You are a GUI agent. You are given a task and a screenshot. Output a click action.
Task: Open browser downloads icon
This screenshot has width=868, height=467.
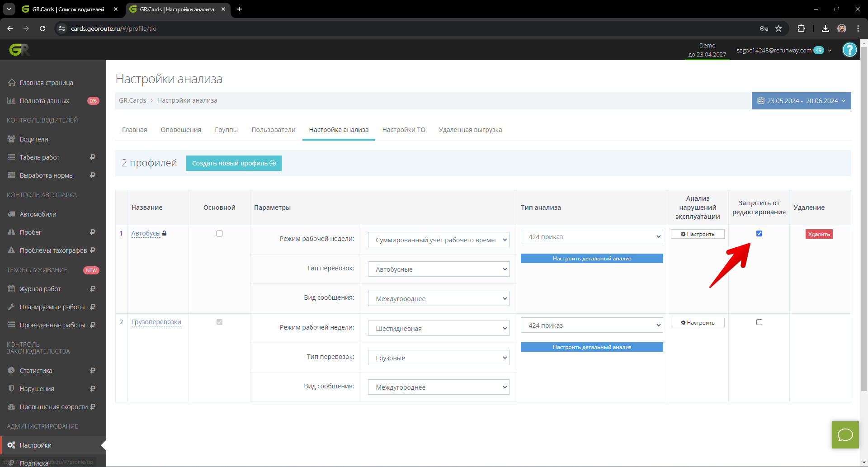click(826, 28)
